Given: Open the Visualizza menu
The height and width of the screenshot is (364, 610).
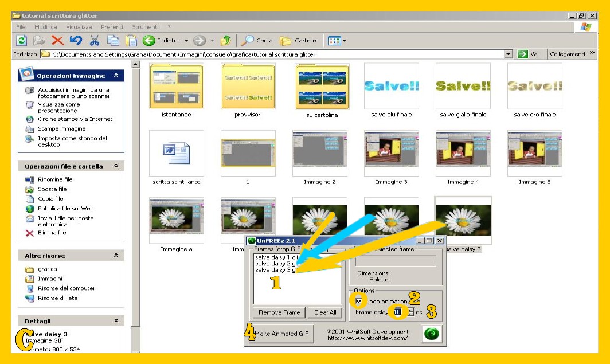Looking at the screenshot, I should pos(79,27).
